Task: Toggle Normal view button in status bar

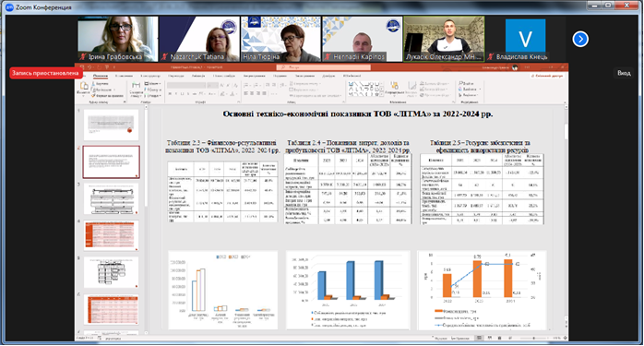Action: [x=479, y=338]
